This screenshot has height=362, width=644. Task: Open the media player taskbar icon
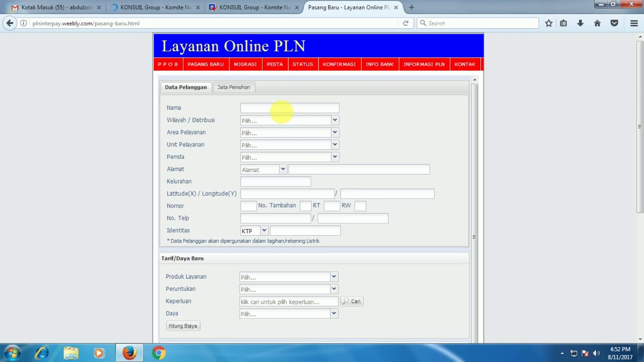tap(99, 353)
